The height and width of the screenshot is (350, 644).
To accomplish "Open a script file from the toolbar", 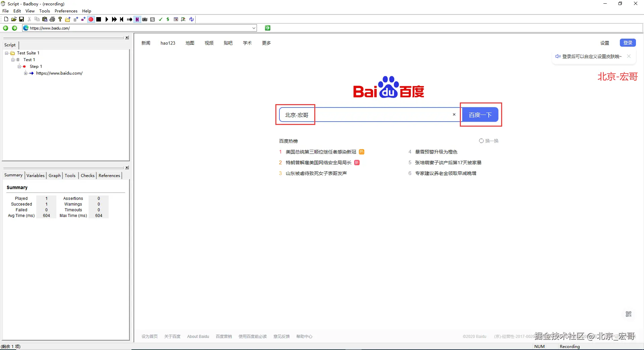I will [x=14, y=19].
